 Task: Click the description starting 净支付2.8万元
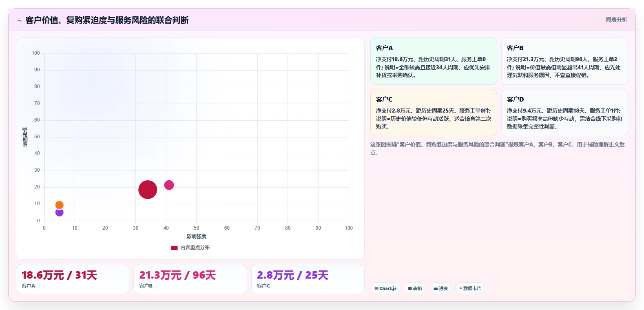[434, 119]
